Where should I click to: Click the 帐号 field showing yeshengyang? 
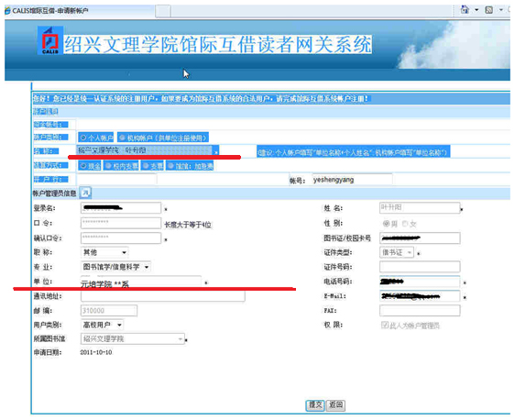tap(352, 180)
